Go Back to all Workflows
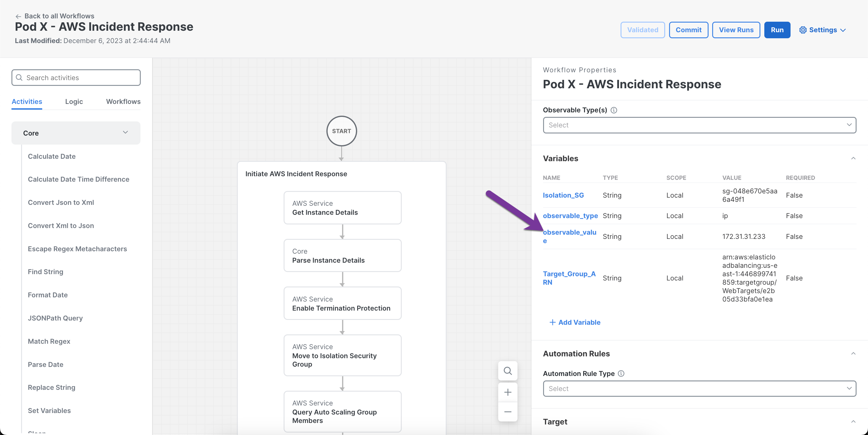The width and height of the screenshot is (868, 435). point(59,16)
